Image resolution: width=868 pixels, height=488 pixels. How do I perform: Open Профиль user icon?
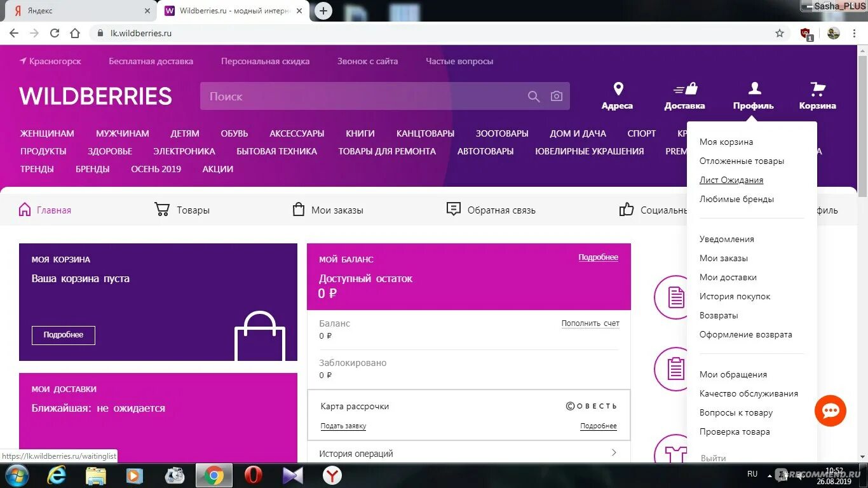pos(754,88)
